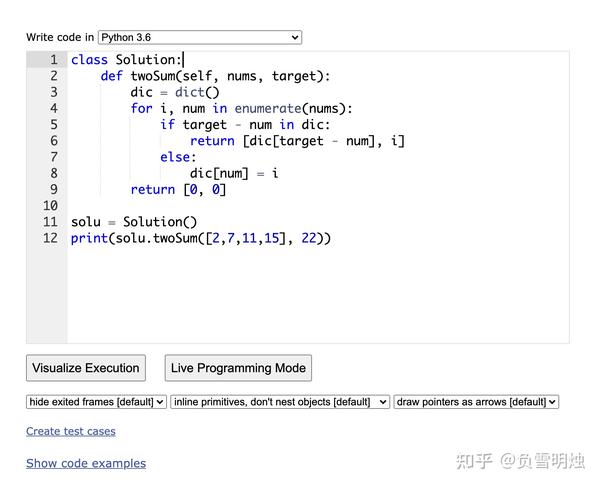Click empty area of code editor below line 12
This screenshot has width=600, height=485.
[318, 295]
